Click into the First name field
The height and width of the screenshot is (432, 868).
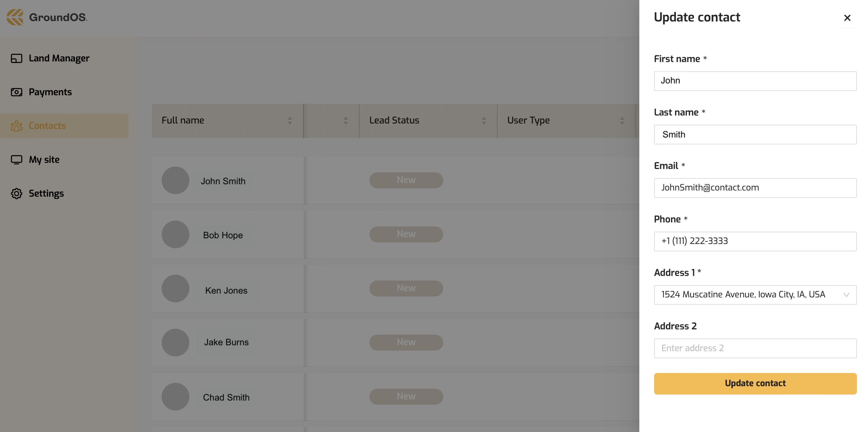[755, 81]
